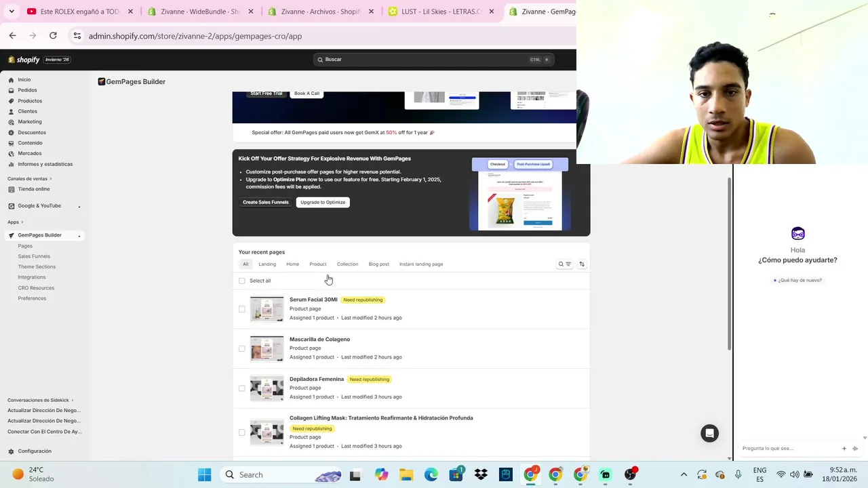868x488 pixels.
Task: Select the Product filter tab
Action: tap(318, 264)
